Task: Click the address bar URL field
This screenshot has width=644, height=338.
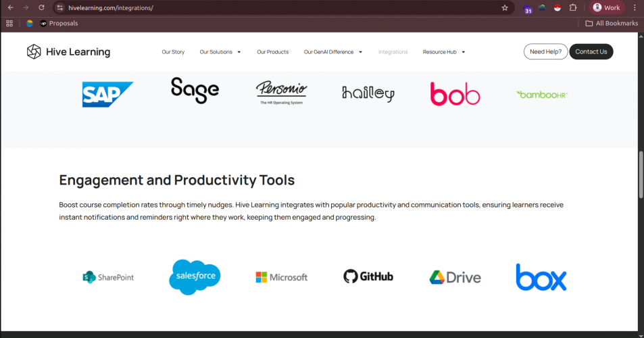Action: pos(283,8)
